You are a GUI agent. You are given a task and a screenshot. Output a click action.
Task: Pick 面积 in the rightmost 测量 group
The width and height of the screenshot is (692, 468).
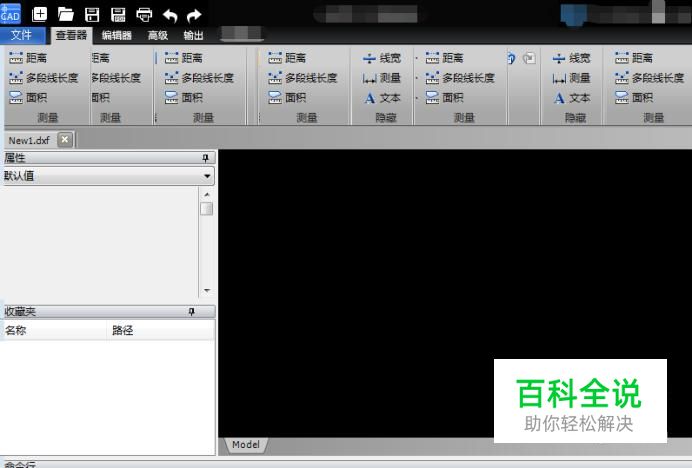634,97
